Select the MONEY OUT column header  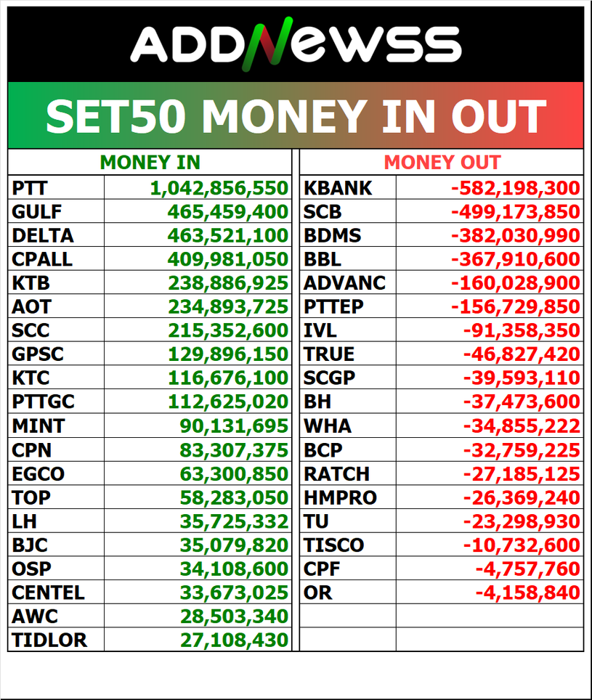[x=442, y=162]
